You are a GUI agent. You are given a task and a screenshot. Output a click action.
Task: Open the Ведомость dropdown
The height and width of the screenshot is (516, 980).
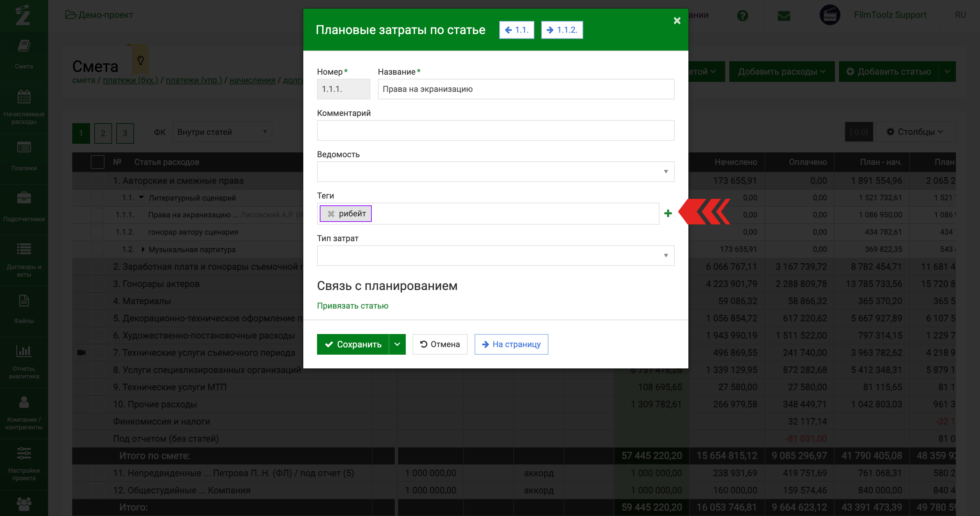(x=495, y=172)
